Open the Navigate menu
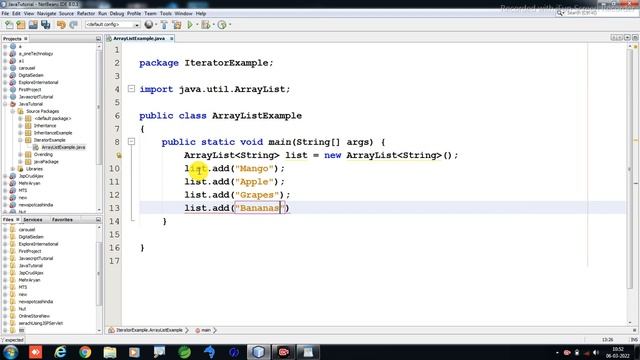This screenshot has width=640, height=360. (47, 13)
